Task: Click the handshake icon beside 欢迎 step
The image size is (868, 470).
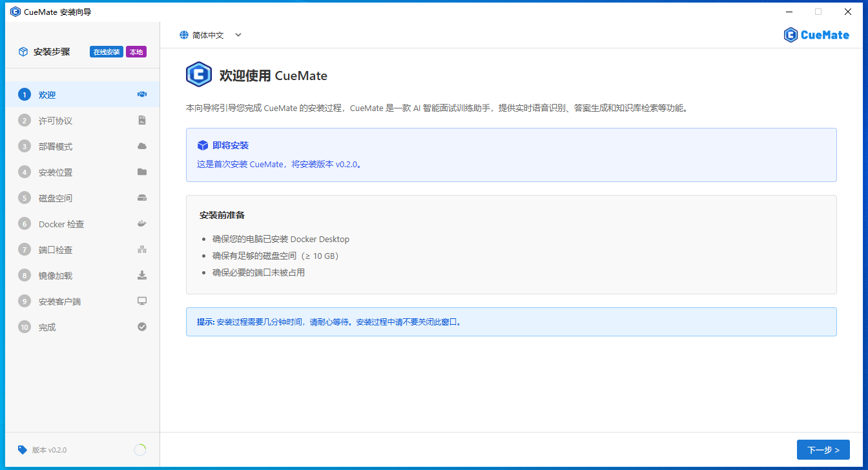Action: (142, 94)
